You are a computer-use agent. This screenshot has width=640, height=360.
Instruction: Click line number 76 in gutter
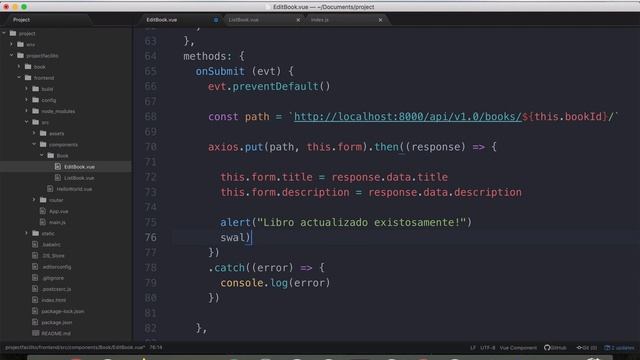151,237
